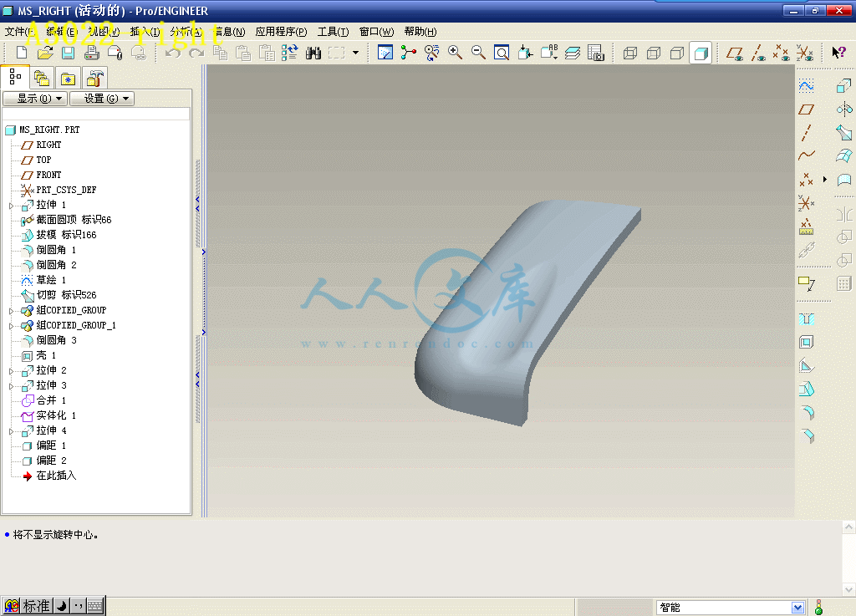Image resolution: width=856 pixels, height=616 pixels.
Task: Open the 窗口(W) menu
Action: tap(377, 32)
